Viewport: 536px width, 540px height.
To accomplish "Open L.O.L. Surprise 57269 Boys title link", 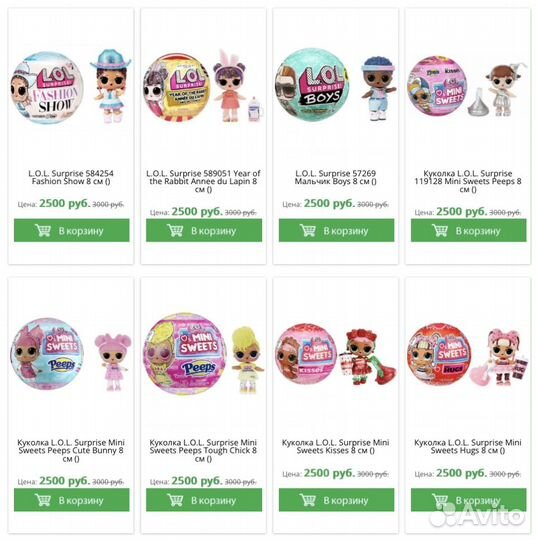I will pos(336,177).
